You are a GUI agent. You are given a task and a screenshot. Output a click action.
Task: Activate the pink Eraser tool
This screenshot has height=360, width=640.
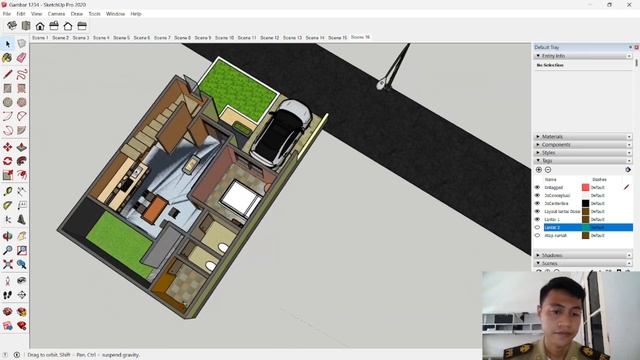22,58
